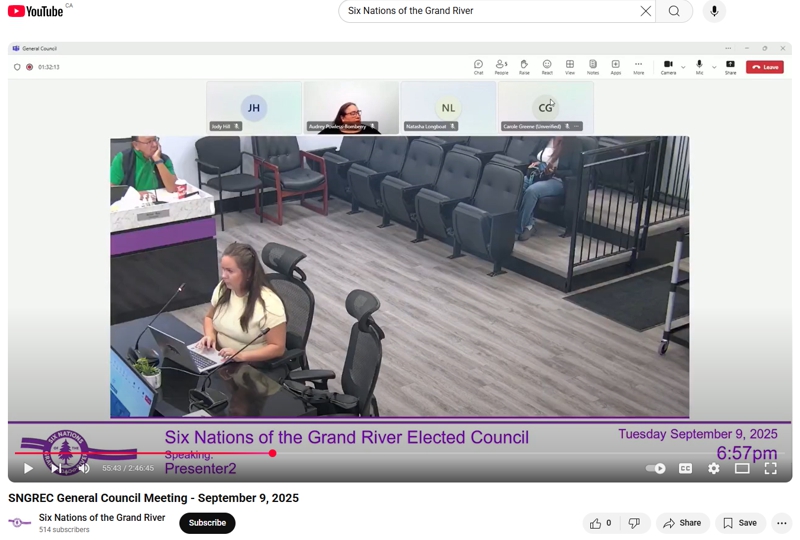Open Teams meeting Apps
Viewport: 800px width, 540px height.
[x=616, y=67]
